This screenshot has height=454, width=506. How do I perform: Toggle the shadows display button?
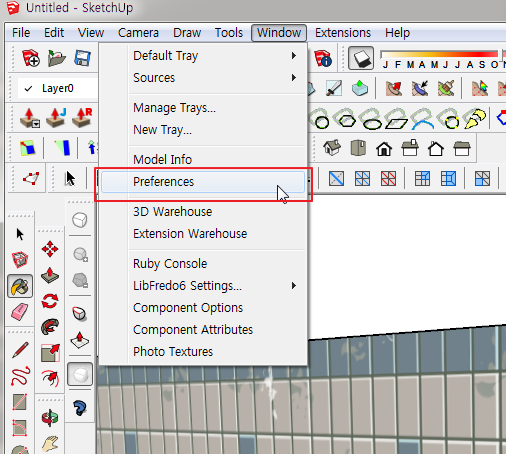click(361, 58)
